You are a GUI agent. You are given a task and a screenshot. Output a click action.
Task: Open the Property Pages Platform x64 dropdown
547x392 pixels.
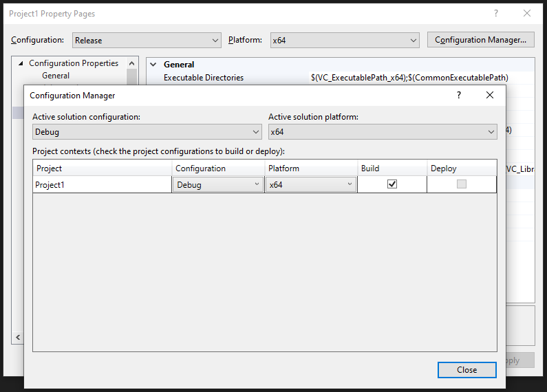(x=344, y=41)
